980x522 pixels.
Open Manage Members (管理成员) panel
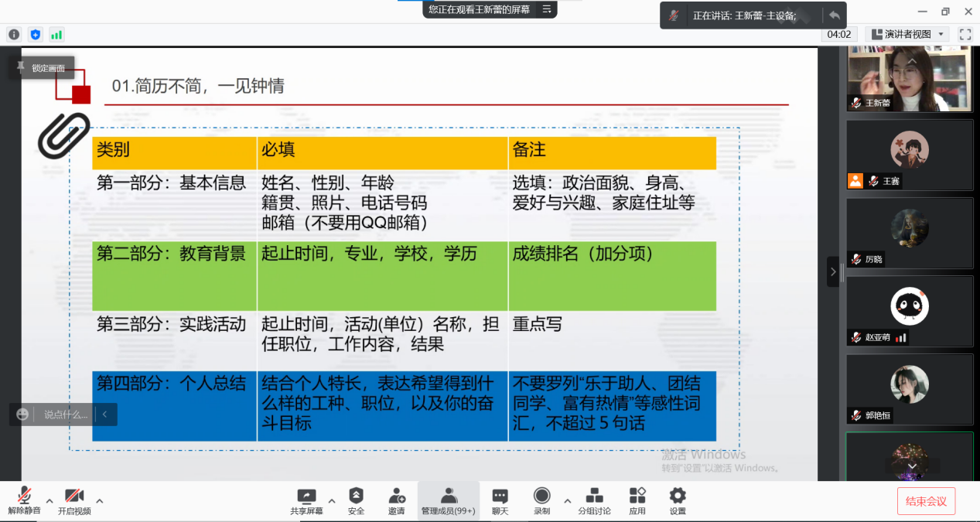tap(448, 500)
